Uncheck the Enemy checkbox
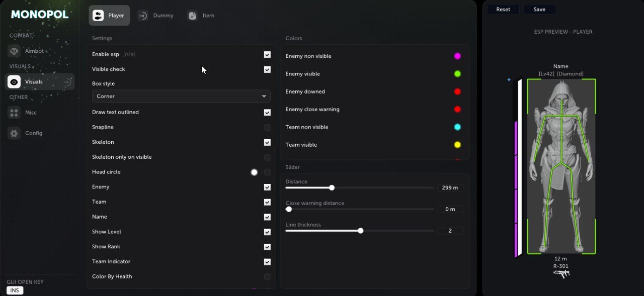 (x=267, y=187)
